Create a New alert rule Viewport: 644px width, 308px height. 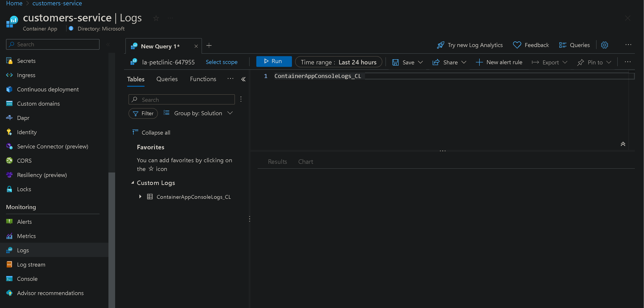499,62
